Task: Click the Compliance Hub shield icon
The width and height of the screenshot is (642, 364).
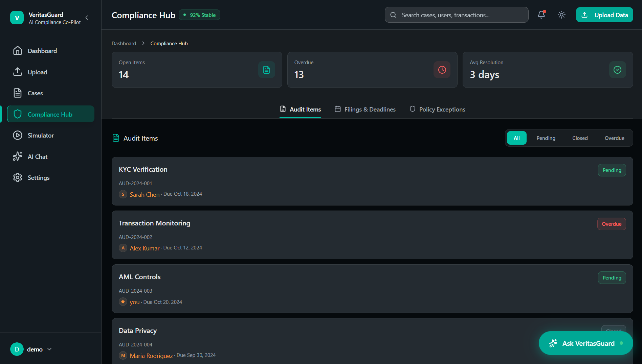Action: pos(18,114)
